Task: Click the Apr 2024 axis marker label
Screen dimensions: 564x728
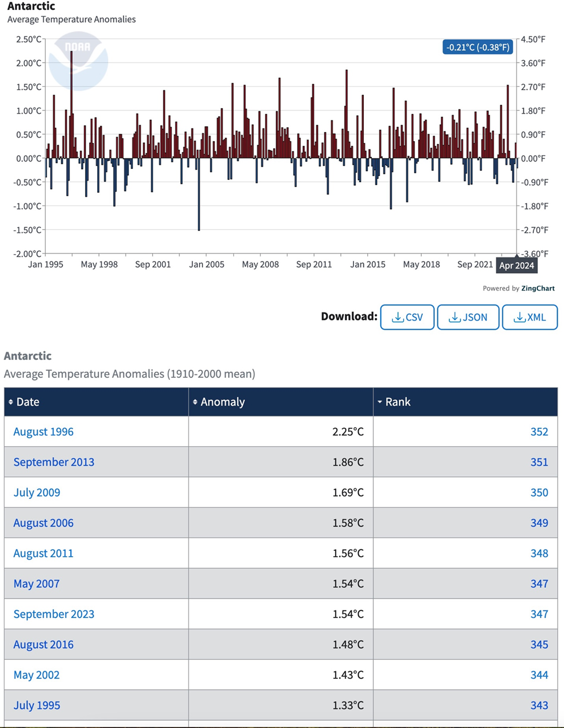Action: click(517, 266)
